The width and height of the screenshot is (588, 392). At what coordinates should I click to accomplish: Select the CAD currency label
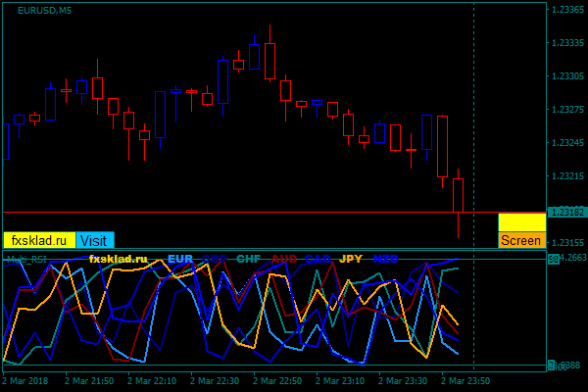point(318,259)
